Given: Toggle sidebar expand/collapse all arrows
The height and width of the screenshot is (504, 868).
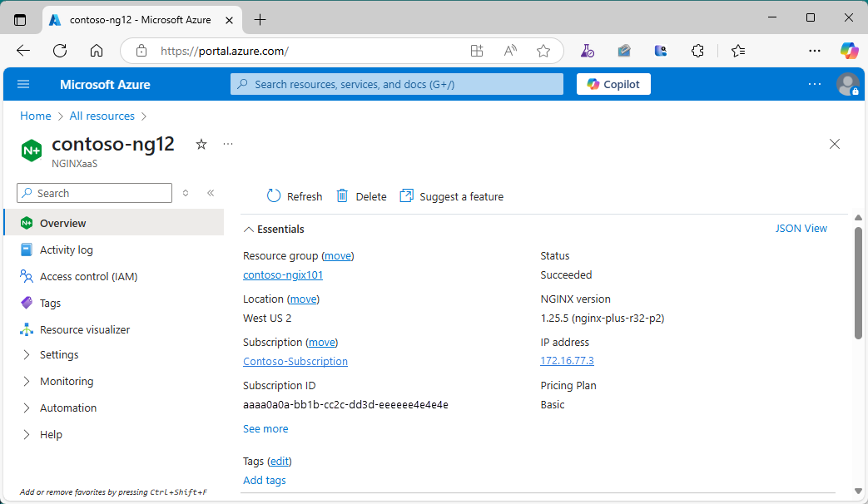Looking at the screenshot, I should [186, 193].
